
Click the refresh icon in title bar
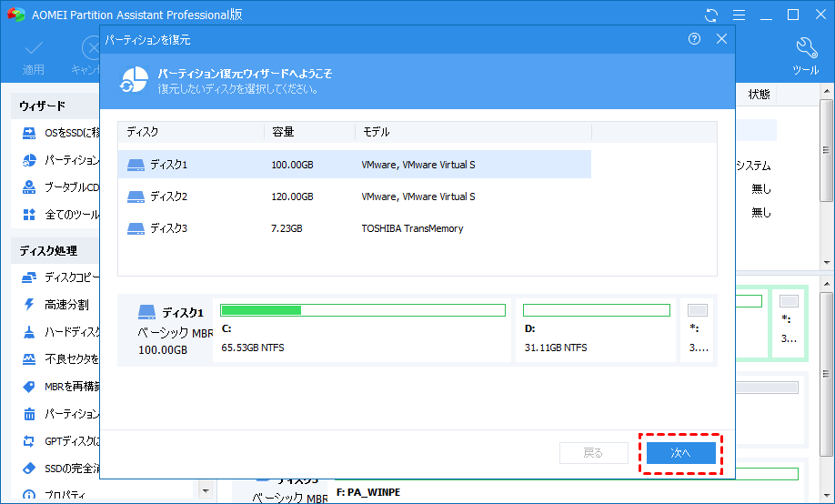(711, 15)
